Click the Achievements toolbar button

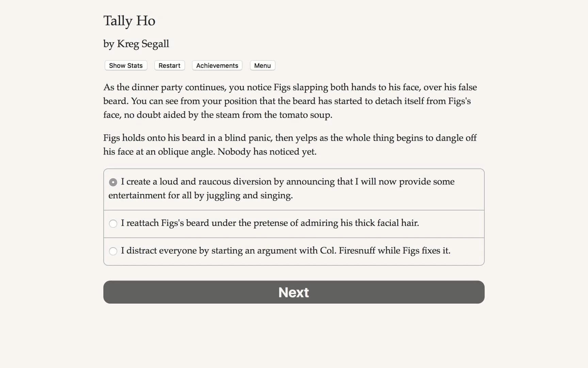point(217,65)
